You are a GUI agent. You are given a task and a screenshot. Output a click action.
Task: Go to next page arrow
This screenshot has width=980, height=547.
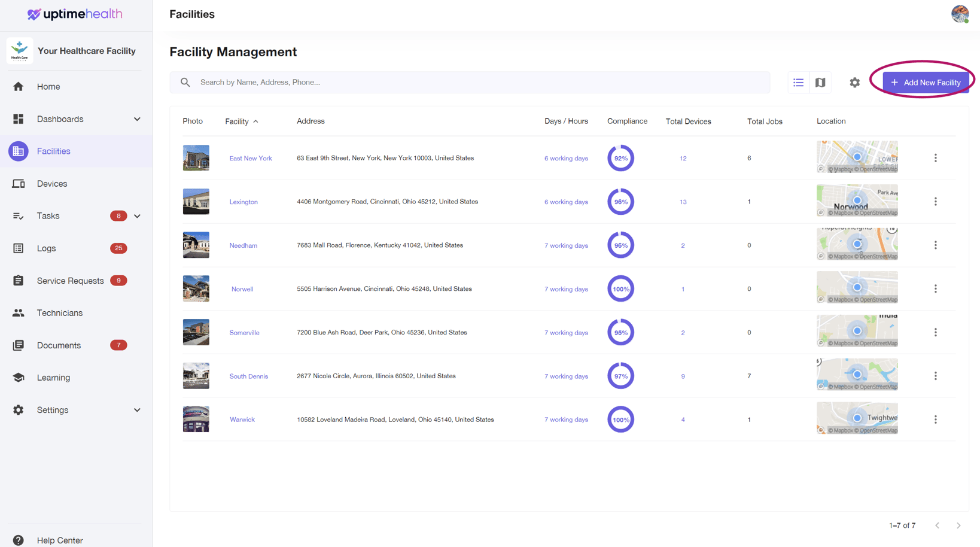(958, 525)
